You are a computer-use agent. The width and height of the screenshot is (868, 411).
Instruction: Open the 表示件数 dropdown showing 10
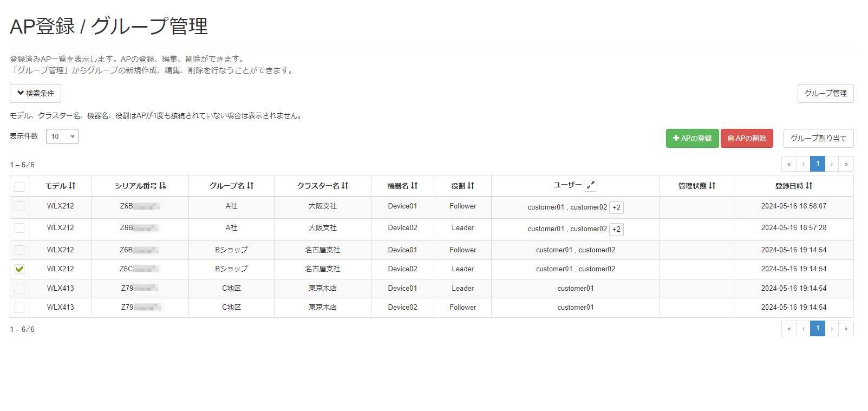(x=62, y=136)
